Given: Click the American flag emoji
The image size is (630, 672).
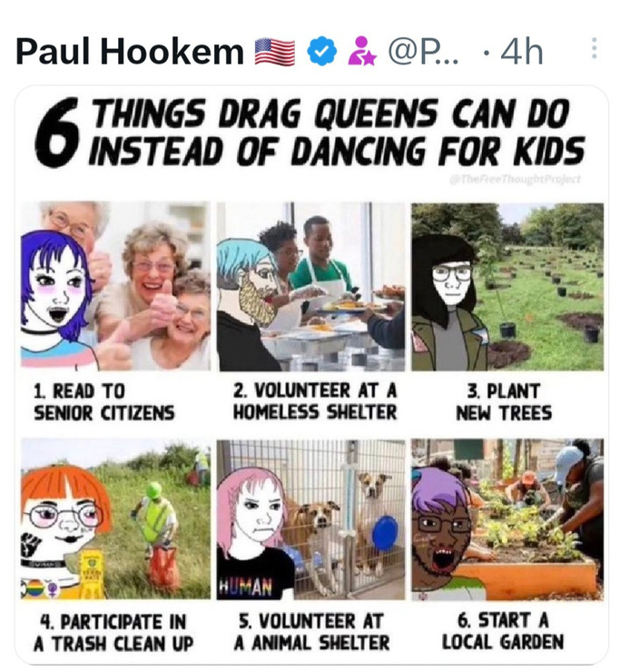Looking at the screenshot, I should tap(275, 52).
